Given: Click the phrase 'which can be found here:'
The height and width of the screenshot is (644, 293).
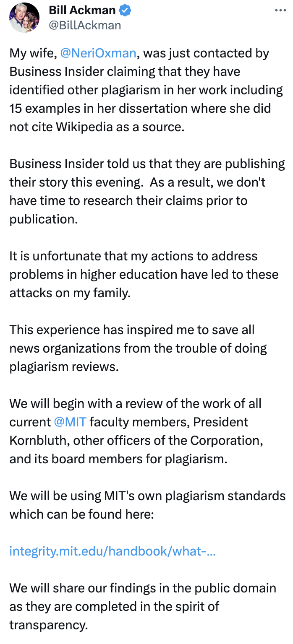Looking at the screenshot, I should [82, 514].
